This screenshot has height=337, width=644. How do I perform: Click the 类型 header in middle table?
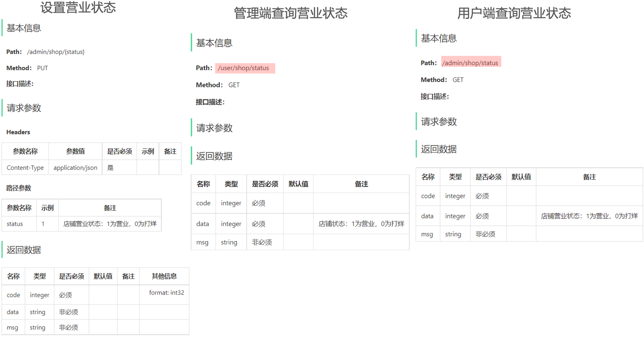pos(231,184)
